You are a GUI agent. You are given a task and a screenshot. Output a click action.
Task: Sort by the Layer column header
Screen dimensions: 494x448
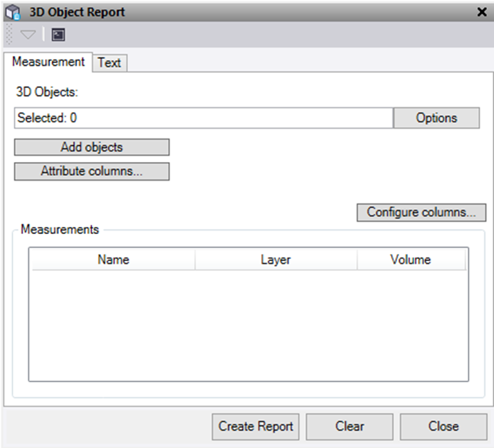click(275, 260)
